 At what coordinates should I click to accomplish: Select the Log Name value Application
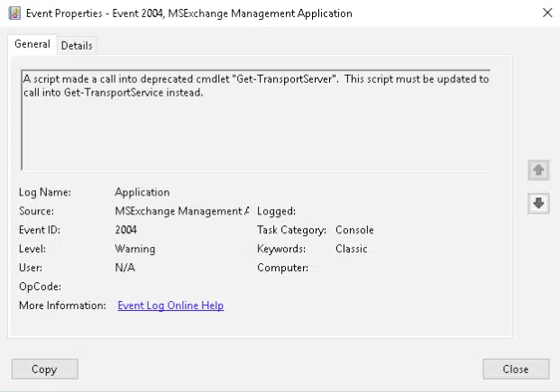click(142, 193)
